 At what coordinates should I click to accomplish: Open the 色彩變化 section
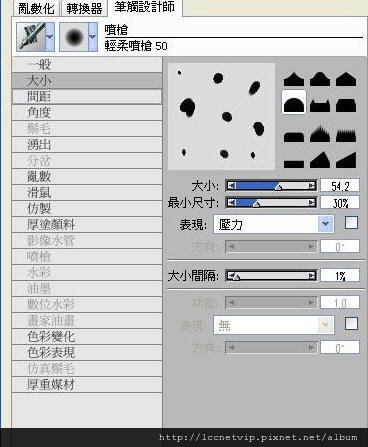(87, 337)
